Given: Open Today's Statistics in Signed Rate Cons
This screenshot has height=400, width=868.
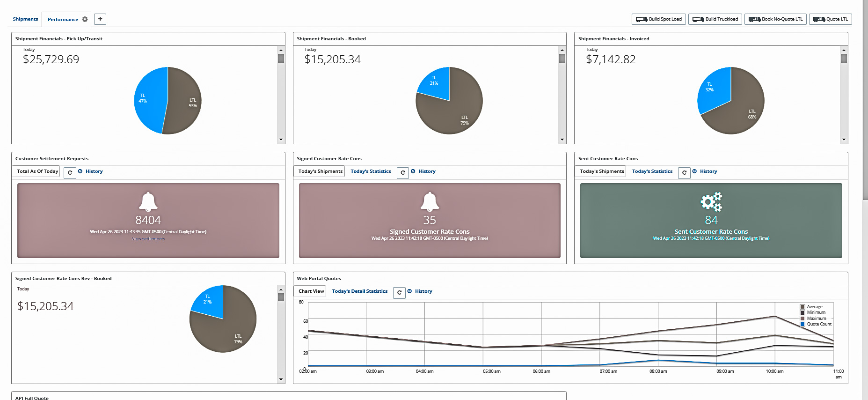Looking at the screenshot, I should 371,171.
